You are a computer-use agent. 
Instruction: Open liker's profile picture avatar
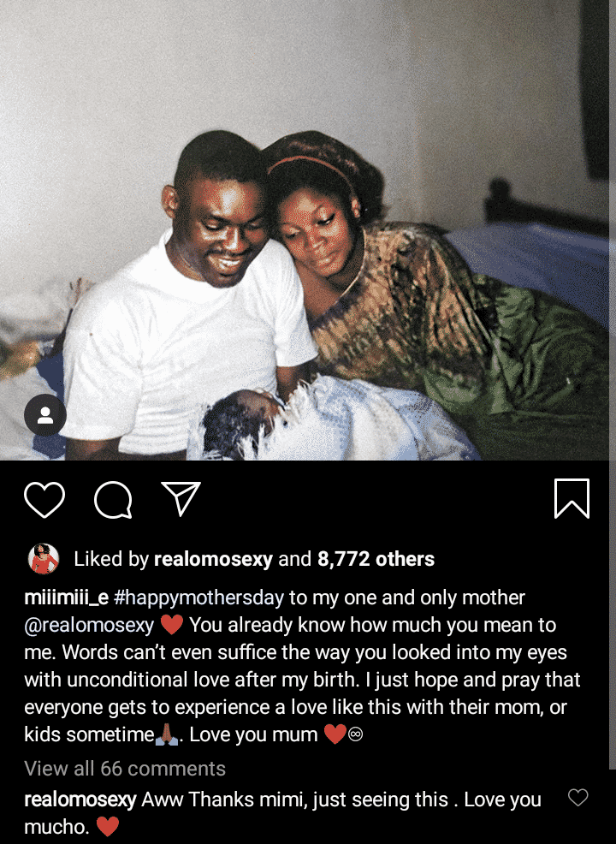click(43, 559)
